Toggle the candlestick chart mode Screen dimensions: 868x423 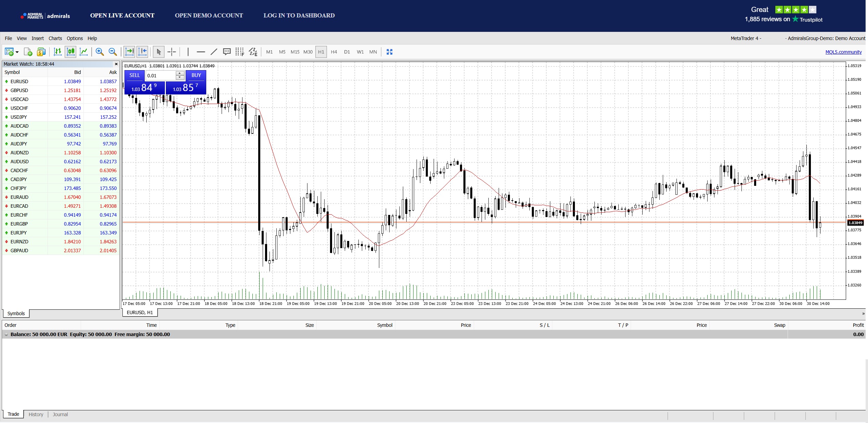coord(71,52)
